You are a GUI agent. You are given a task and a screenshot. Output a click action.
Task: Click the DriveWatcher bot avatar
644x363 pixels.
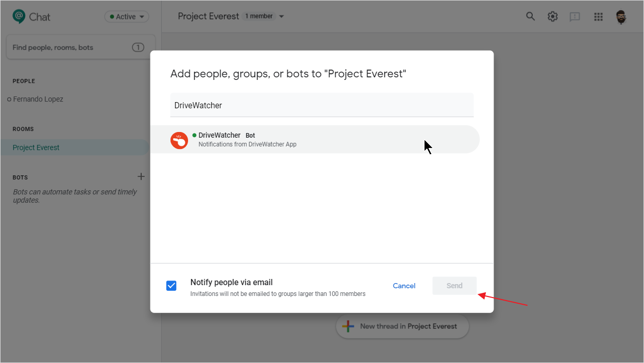tap(179, 140)
